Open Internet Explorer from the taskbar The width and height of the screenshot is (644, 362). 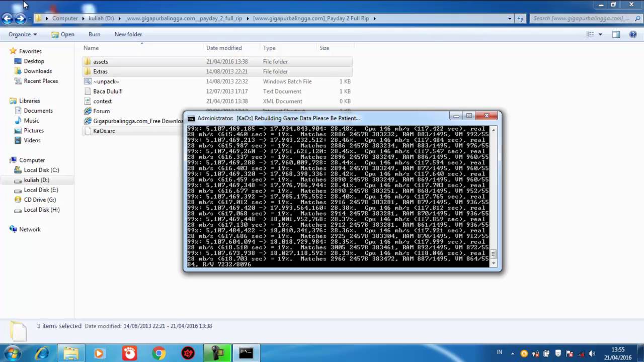tap(42, 353)
